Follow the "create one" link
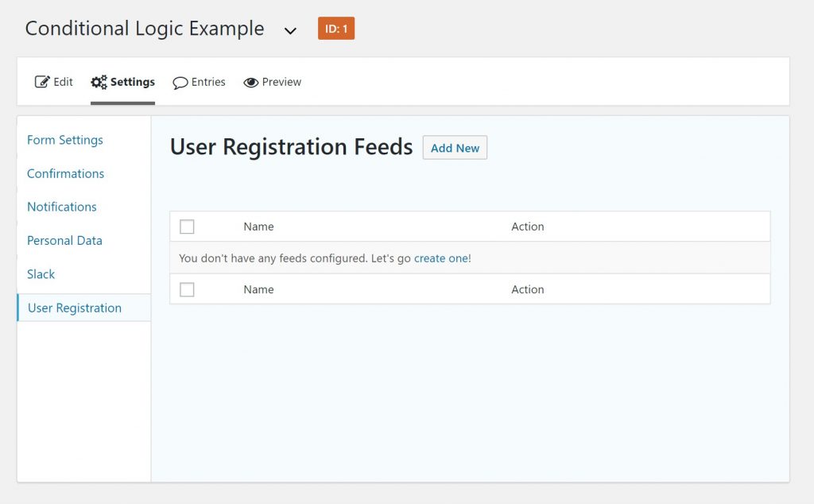This screenshot has height=504, width=814. (x=441, y=258)
